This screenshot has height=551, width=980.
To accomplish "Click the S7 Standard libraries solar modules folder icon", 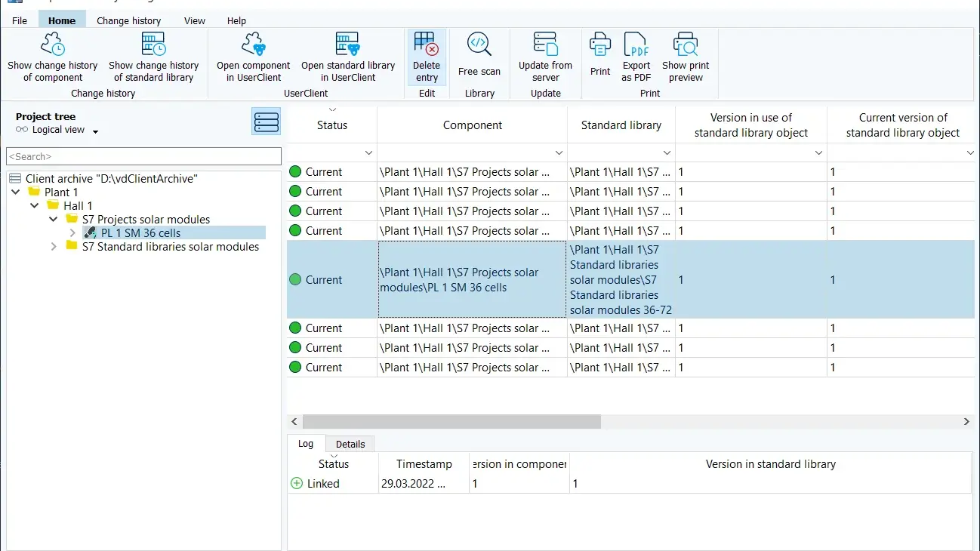I will (x=72, y=247).
